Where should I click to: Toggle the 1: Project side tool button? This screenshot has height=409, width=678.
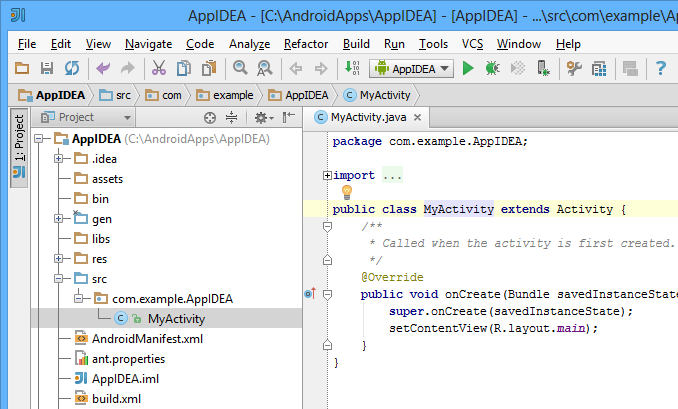[19, 148]
